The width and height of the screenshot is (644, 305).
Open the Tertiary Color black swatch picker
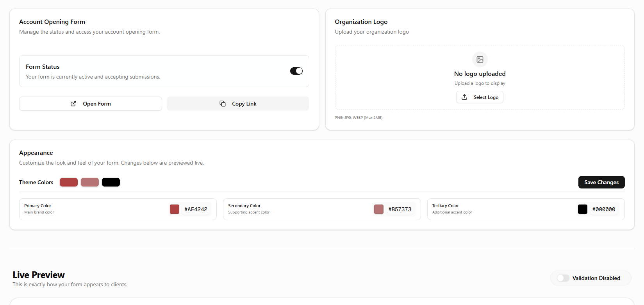pos(582,209)
